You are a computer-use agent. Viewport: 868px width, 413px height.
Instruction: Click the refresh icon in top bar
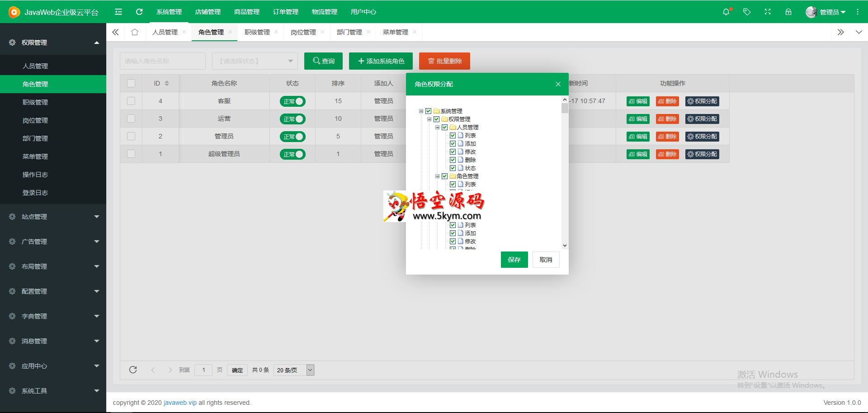[x=139, y=12]
